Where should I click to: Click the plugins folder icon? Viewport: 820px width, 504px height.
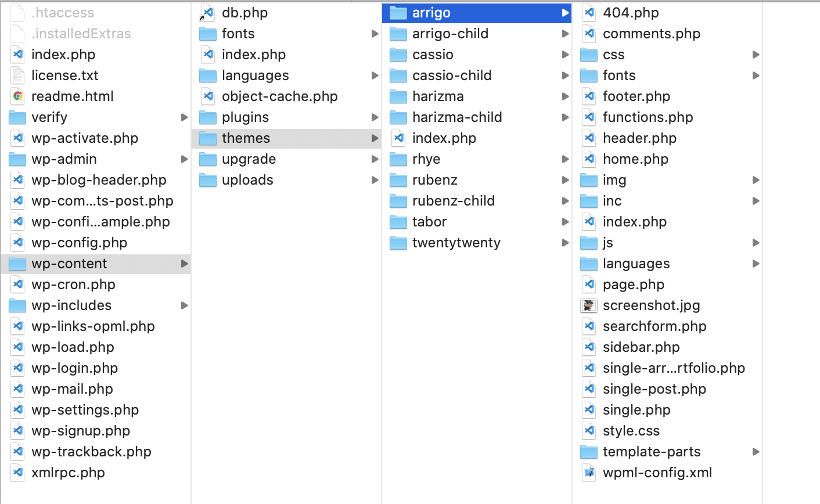click(x=208, y=117)
